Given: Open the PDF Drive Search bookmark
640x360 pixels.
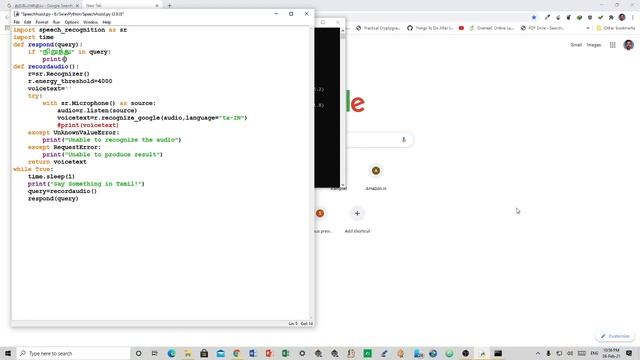Looking at the screenshot, I should pyautogui.click(x=542, y=28).
